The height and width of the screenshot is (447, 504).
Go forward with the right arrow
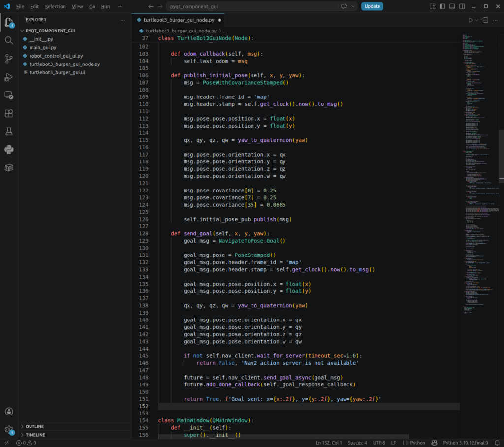(x=160, y=6)
